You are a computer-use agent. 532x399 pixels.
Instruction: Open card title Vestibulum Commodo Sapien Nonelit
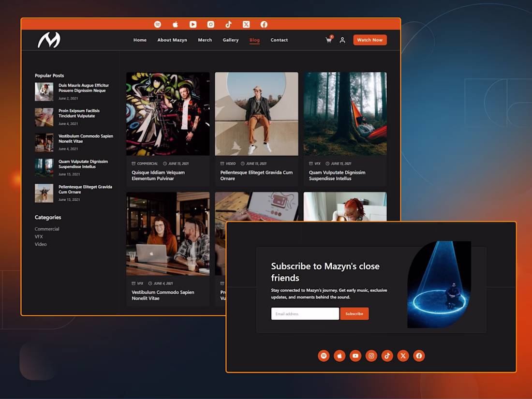tap(163, 295)
